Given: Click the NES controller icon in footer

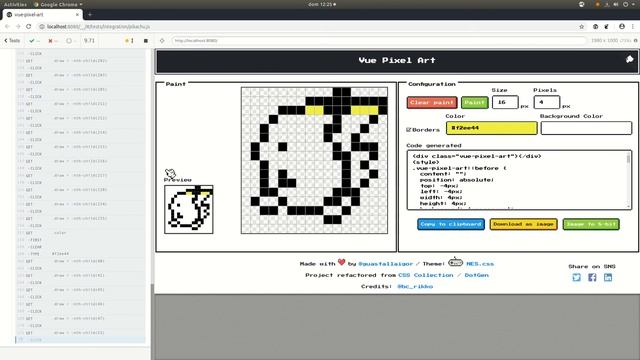Looking at the screenshot, I should point(455,262).
